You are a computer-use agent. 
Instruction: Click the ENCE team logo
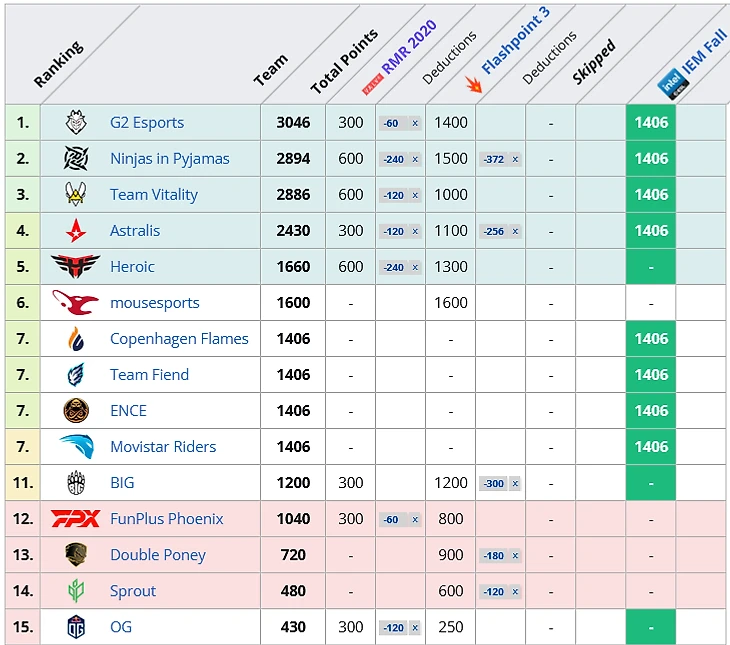point(76,411)
